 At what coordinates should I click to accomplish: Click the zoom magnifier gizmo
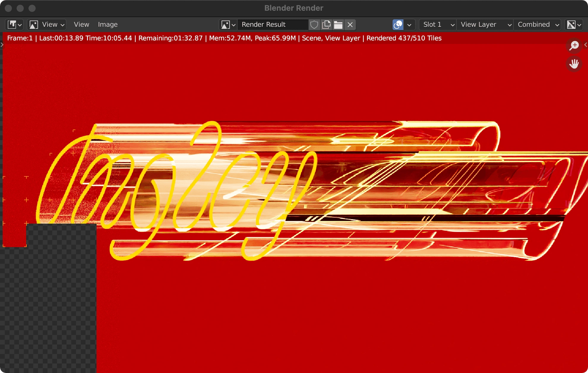(574, 46)
